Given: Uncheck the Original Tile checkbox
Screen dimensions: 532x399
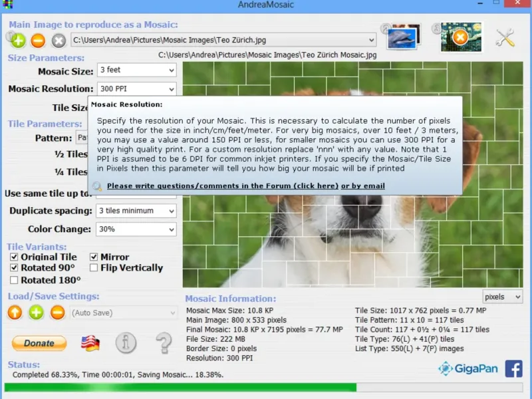Looking at the screenshot, I should 14,257.
